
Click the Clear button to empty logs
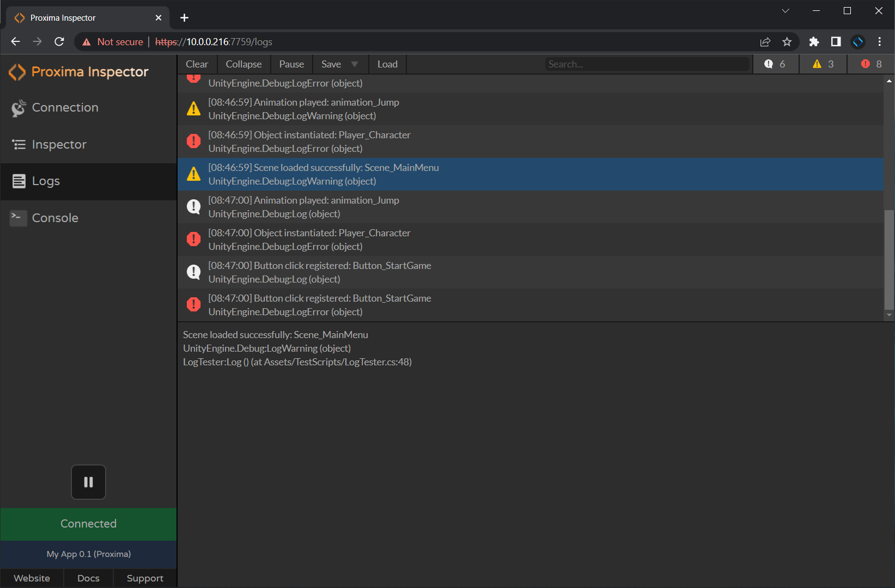click(197, 64)
